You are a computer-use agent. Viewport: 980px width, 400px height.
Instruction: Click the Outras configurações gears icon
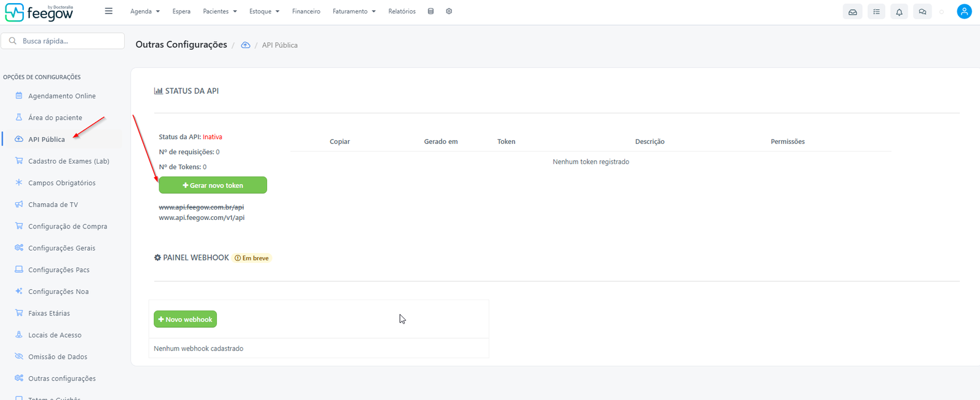(x=19, y=378)
